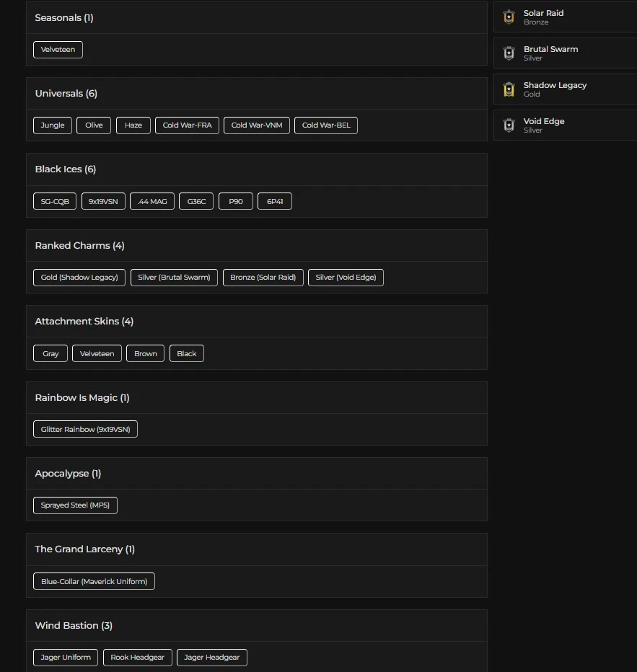Click the Brutal Swarm Silver rank icon
The image size is (637, 672).
(509, 53)
